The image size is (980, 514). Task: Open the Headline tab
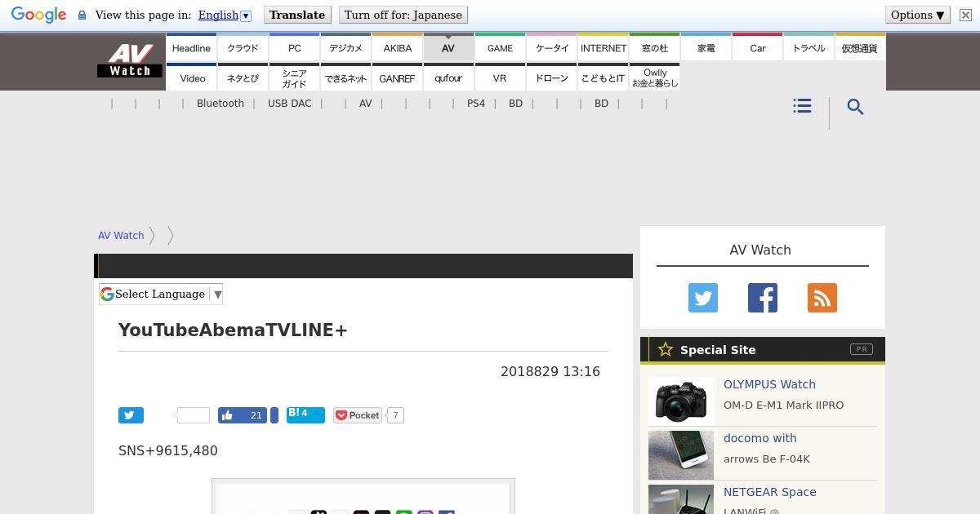[x=191, y=48]
